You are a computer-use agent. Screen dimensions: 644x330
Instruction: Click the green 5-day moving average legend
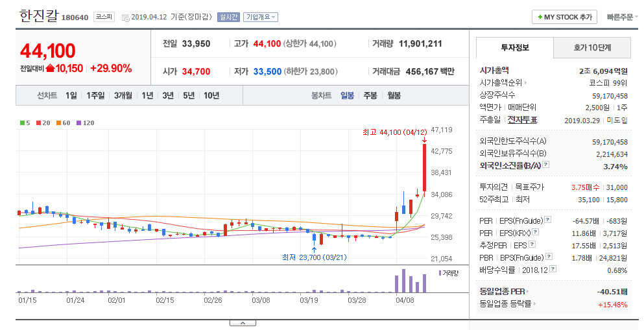tap(25, 123)
